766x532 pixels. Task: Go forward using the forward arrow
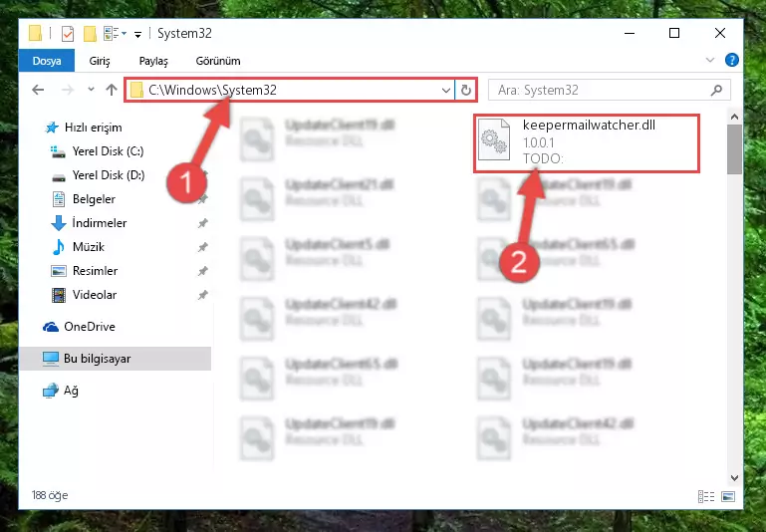click(x=67, y=90)
